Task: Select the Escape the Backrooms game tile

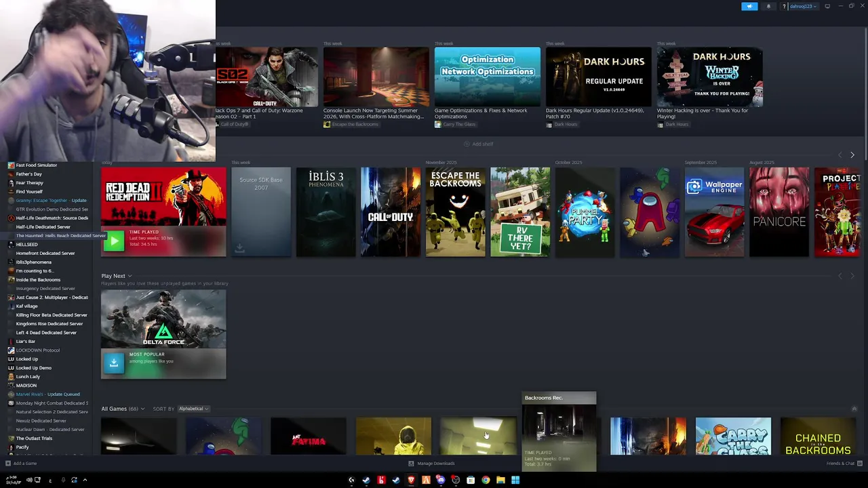Action: [455, 212]
